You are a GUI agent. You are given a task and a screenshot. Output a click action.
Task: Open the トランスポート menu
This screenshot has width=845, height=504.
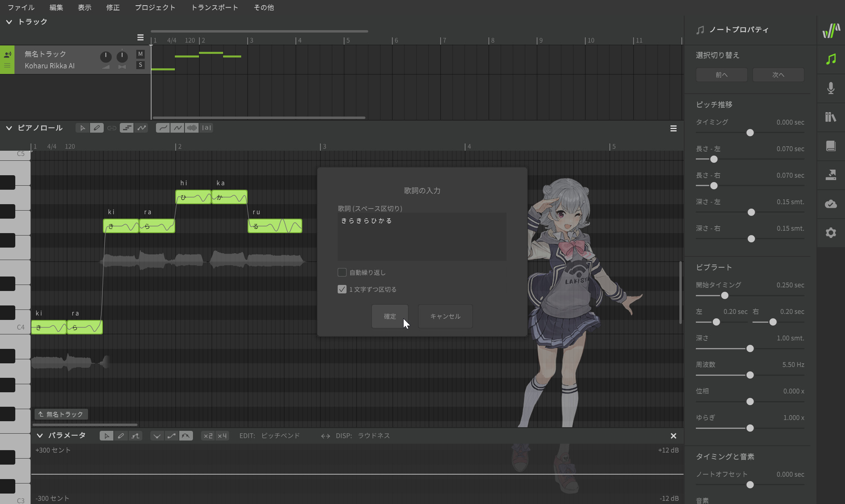point(215,8)
